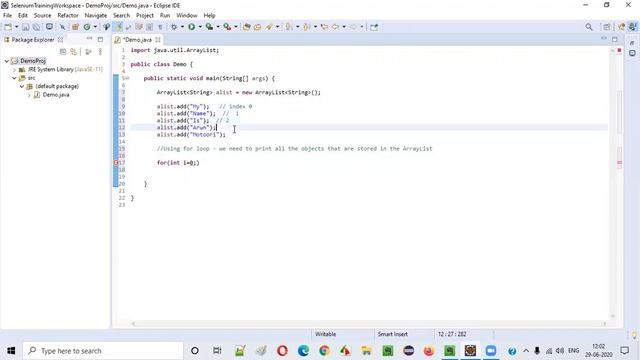Select Demo.java in Package Explorer

[56, 95]
